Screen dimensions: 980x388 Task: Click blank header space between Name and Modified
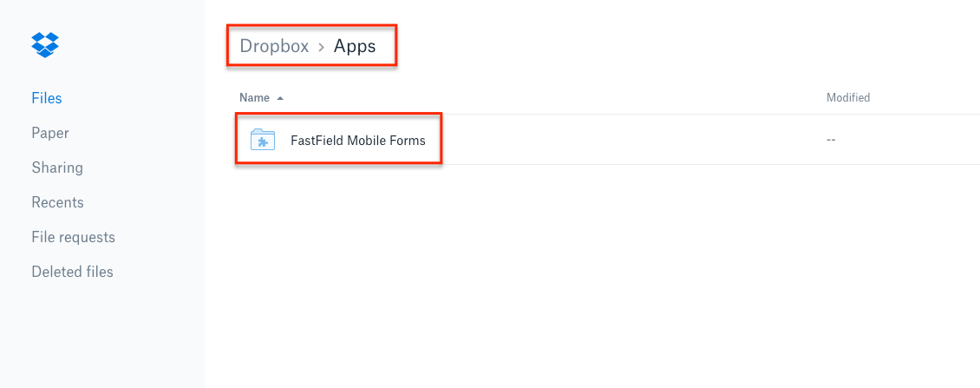point(555,98)
